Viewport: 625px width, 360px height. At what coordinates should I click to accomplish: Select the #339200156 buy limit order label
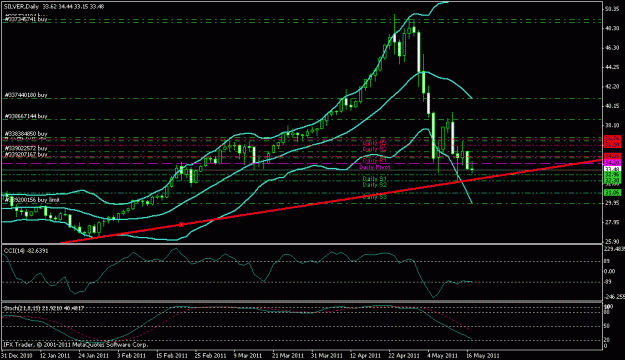tap(32, 199)
